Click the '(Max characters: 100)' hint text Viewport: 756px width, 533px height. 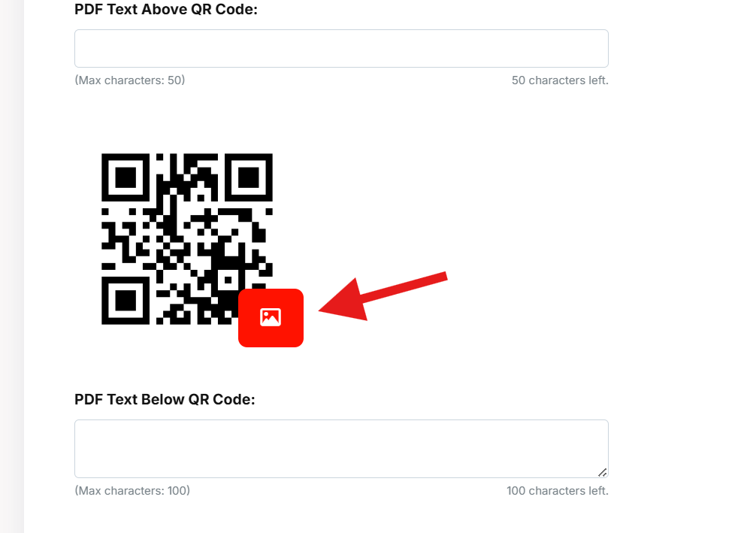tap(132, 491)
